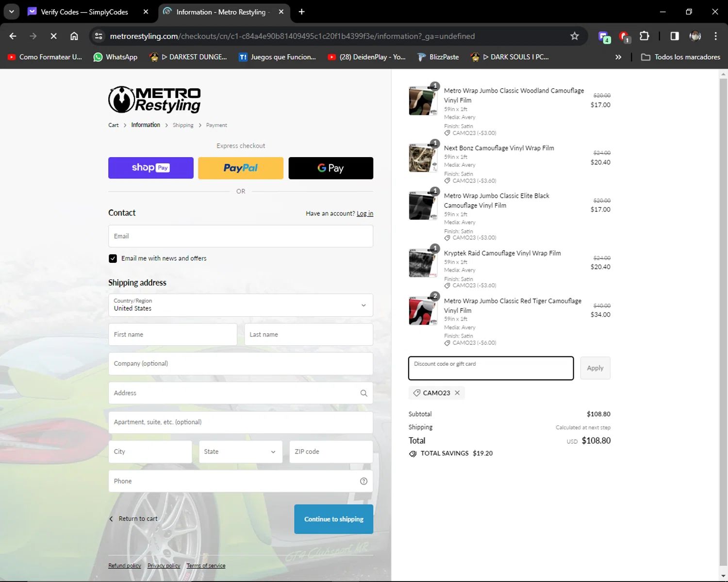The width and height of the screenshot is (728, 582).
Task: Open the Chrome three-dot menu
Action: pos(715,36)
